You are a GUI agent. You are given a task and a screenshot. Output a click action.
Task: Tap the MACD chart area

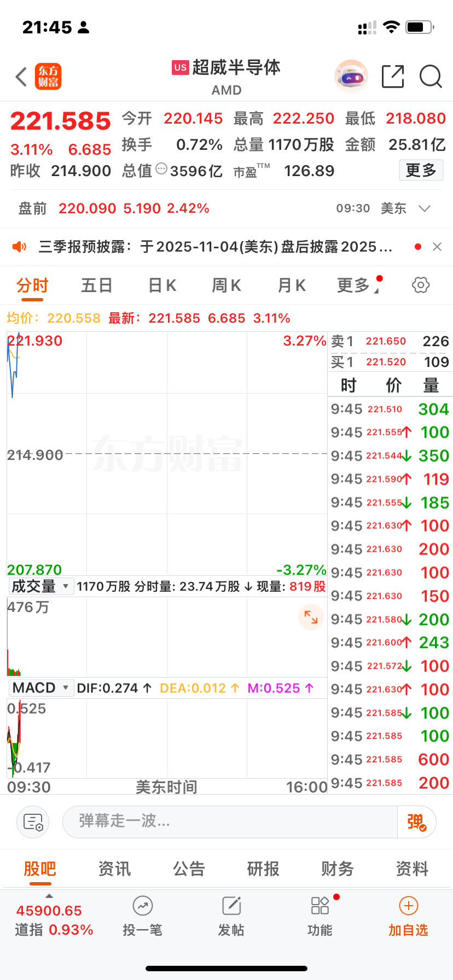tap(167, 738)
